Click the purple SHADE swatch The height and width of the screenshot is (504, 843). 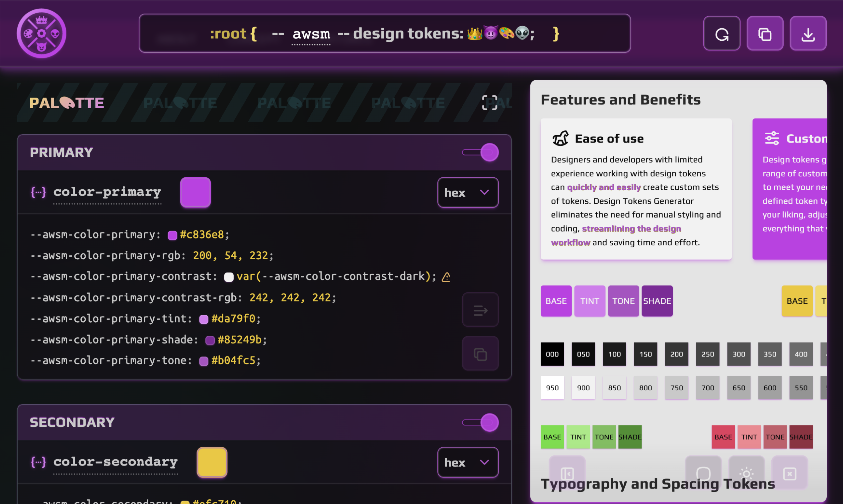(657, 301)
